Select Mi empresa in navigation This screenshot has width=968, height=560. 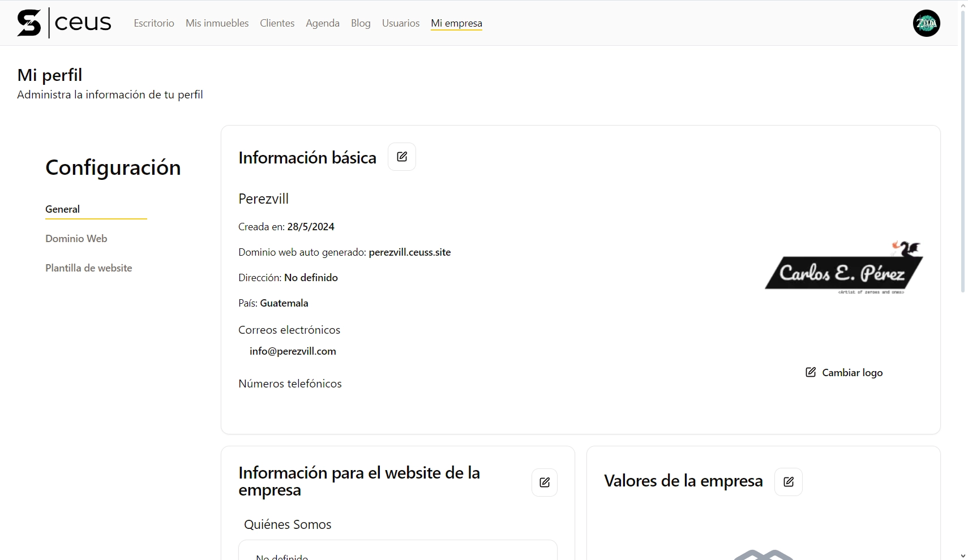pyautogui.click(x=456, y=23)
